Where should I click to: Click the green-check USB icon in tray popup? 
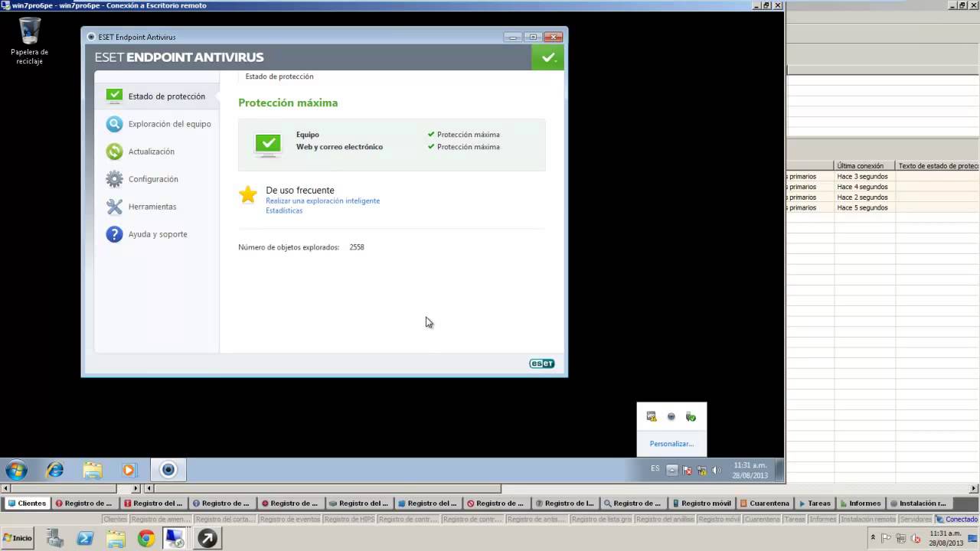click(691, 416)
